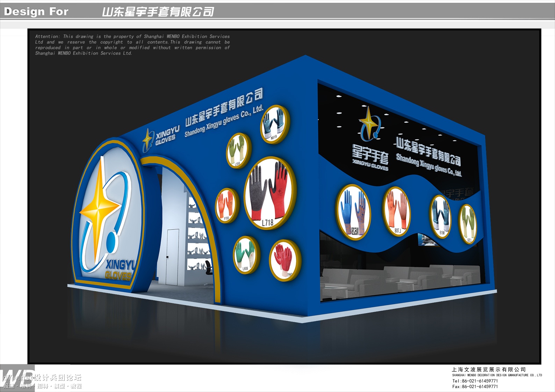Screen dimensions: 555x392
Task: Click the 'Design For' header text
Action: [x=36, y=12]
